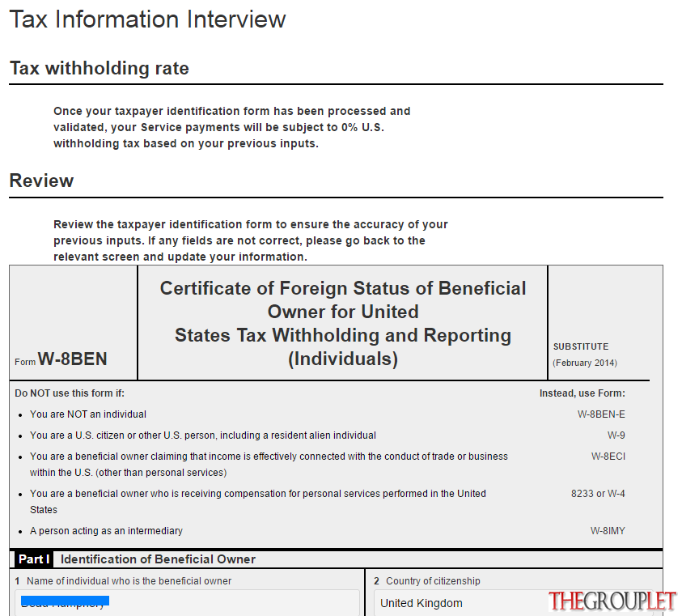Click the 'A person acting as an intermediary' bullet
Screen dimensions: 682x616
(x=106, y=531)
